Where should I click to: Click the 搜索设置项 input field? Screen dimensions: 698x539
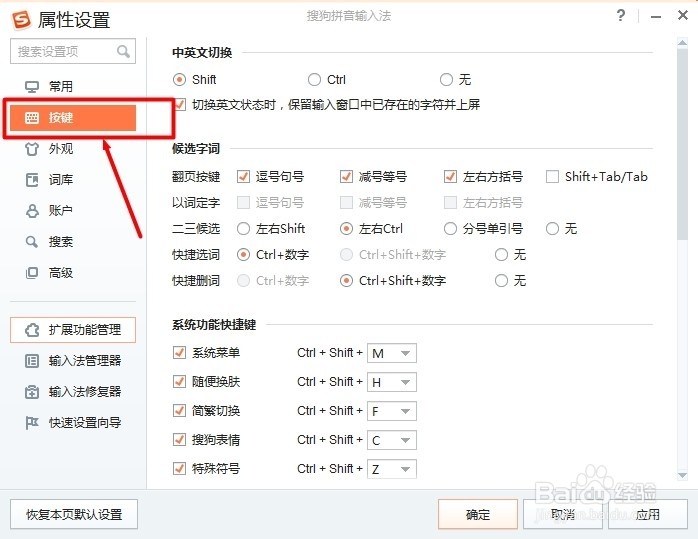tap(73, 52)
